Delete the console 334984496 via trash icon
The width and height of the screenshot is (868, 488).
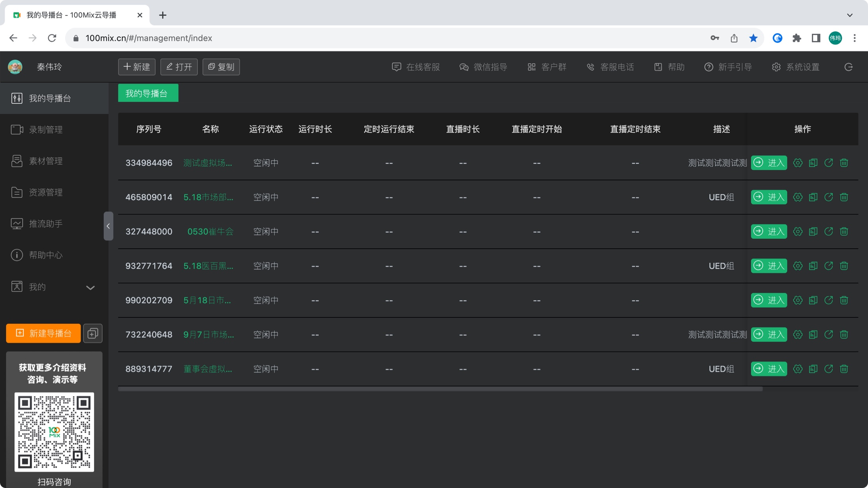(844, 163)
